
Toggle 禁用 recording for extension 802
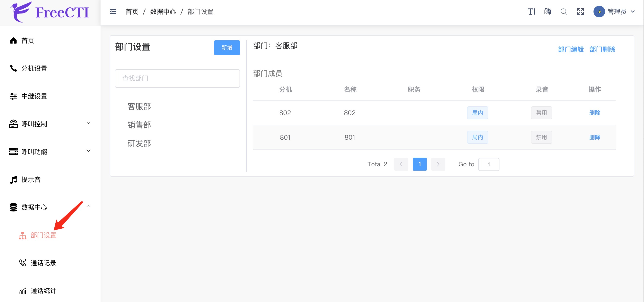point(542,113)
